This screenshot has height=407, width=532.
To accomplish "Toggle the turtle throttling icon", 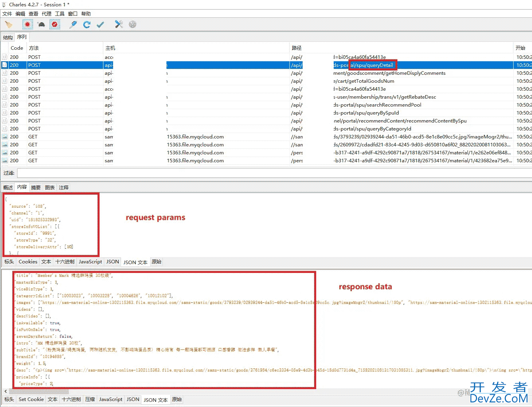I will (41, 25).
